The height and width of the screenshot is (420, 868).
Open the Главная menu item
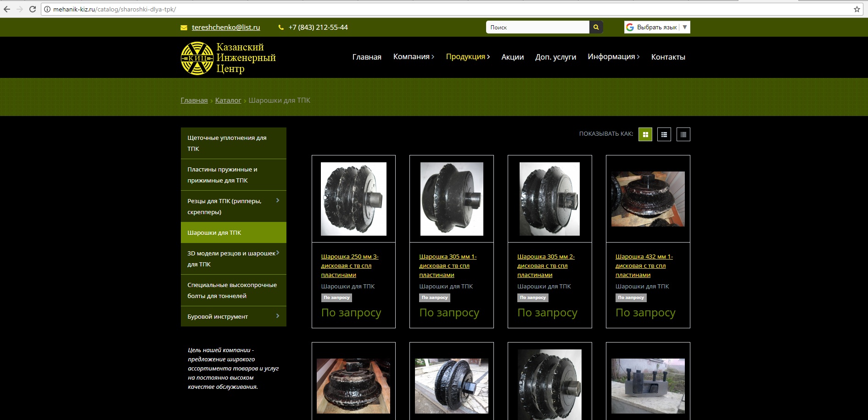point(367,57)
